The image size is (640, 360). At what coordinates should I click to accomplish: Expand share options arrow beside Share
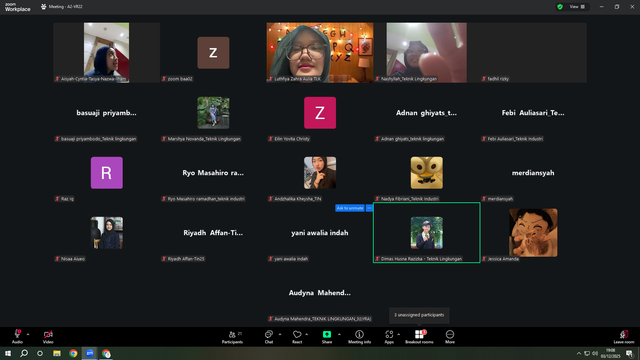point(339,334)
